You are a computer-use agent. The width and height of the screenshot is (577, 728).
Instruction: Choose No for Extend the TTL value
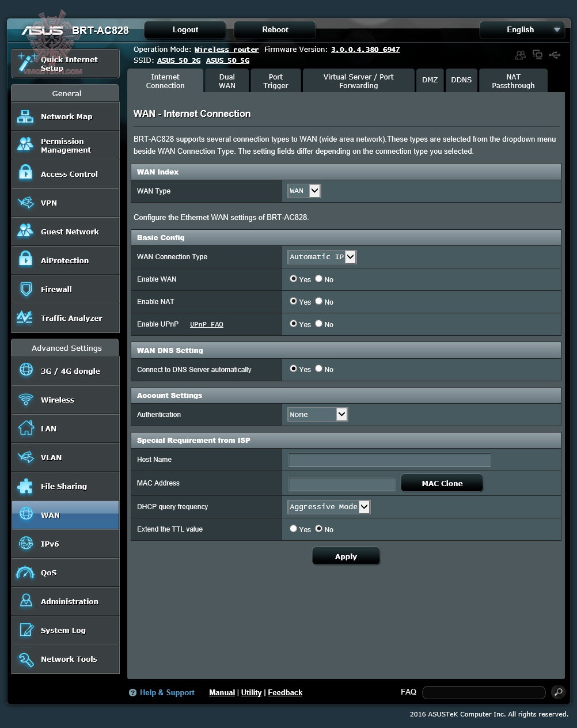[318, 529]
